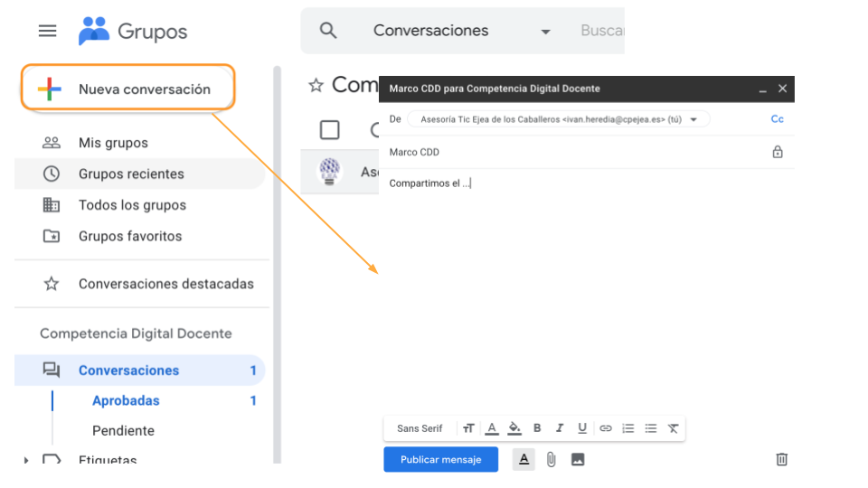The image size is (868, 488).
Task: Click the Etiquetas label icon
Action: click(52, 459)
